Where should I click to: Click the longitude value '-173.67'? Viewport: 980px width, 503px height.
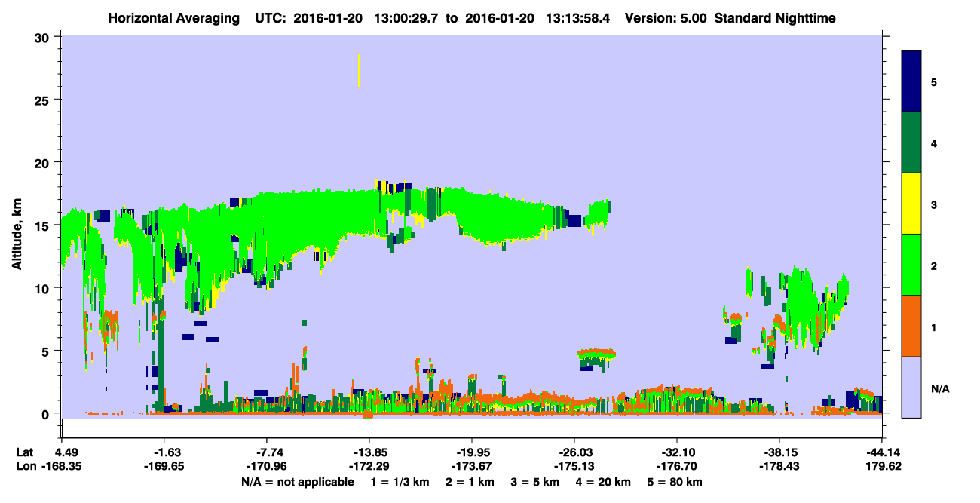pos(471,467)
